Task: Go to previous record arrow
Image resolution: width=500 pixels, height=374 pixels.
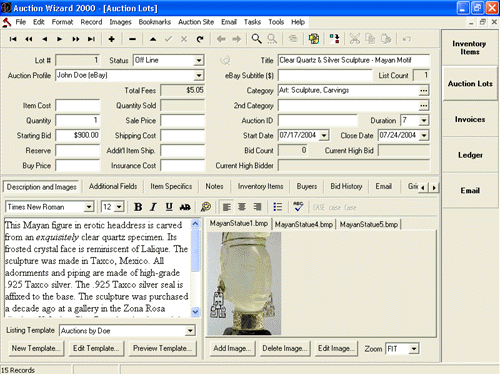Action: [44, 39]
